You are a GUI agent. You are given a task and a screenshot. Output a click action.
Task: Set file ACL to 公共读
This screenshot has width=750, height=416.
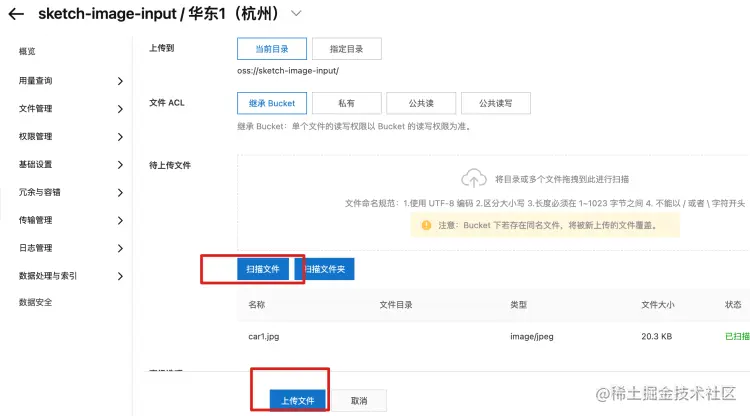(x=421, y=103)
